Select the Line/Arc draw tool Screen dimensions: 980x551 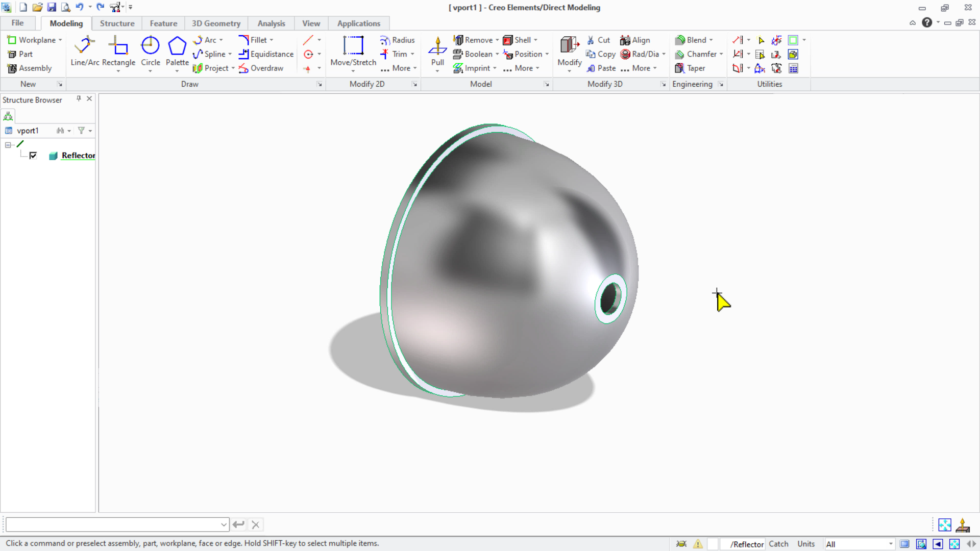85,51
